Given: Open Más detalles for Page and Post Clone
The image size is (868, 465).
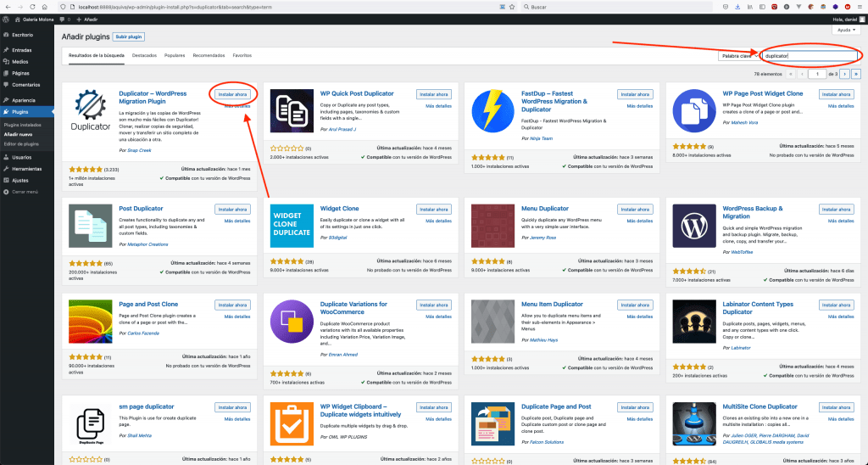Looking at the screenshot, I should pos(237,317).
